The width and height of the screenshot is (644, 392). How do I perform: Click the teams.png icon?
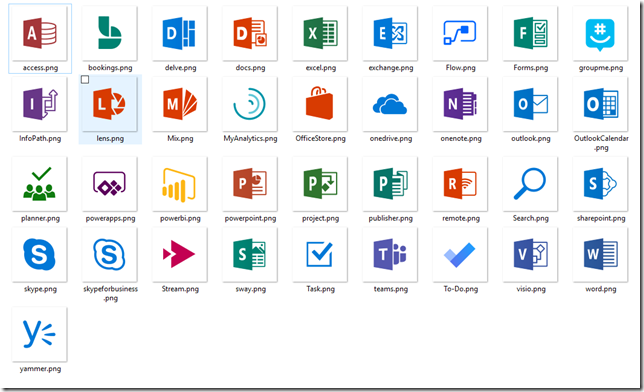tap(390, 254)
